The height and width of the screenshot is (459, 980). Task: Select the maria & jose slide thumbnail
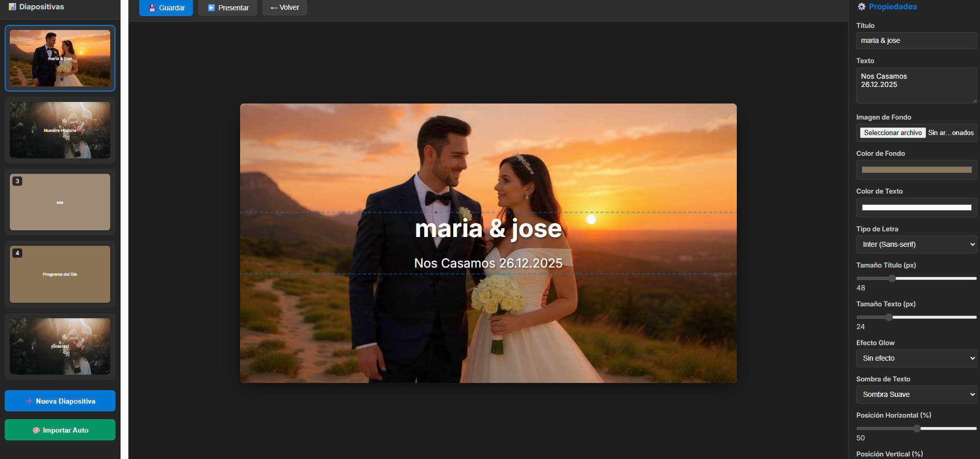(60, 58)
